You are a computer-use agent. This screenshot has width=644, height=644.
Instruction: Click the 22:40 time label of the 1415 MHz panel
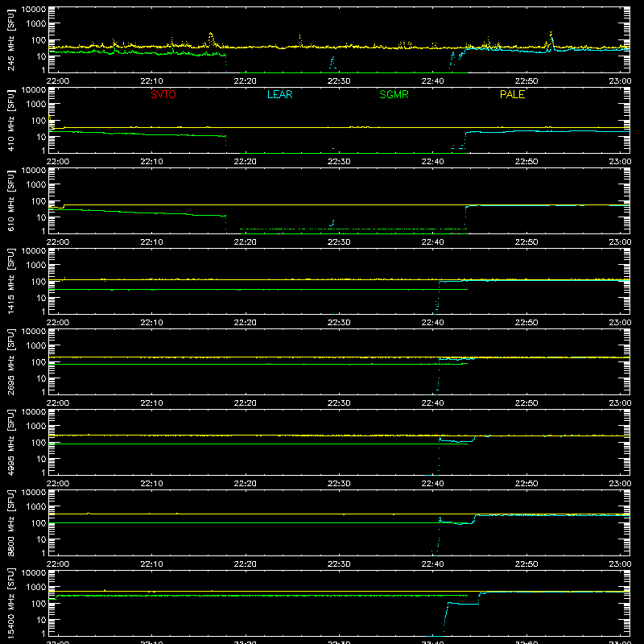pos(432,323)
